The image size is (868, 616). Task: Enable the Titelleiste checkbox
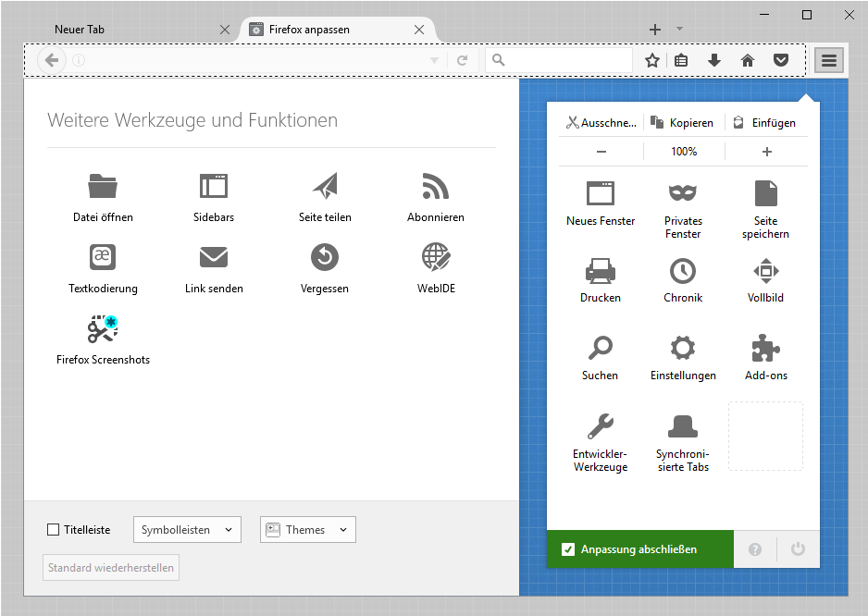pos(54,530)
